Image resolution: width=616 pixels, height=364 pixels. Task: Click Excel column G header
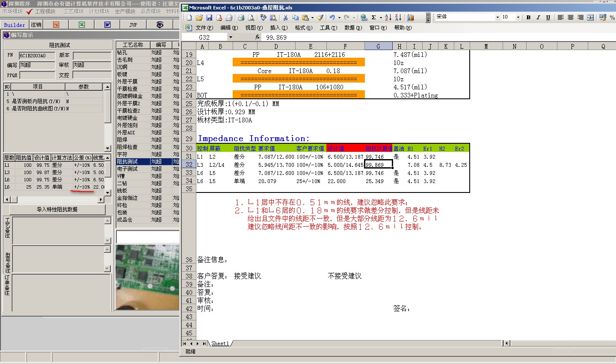(x=378, y=46)
